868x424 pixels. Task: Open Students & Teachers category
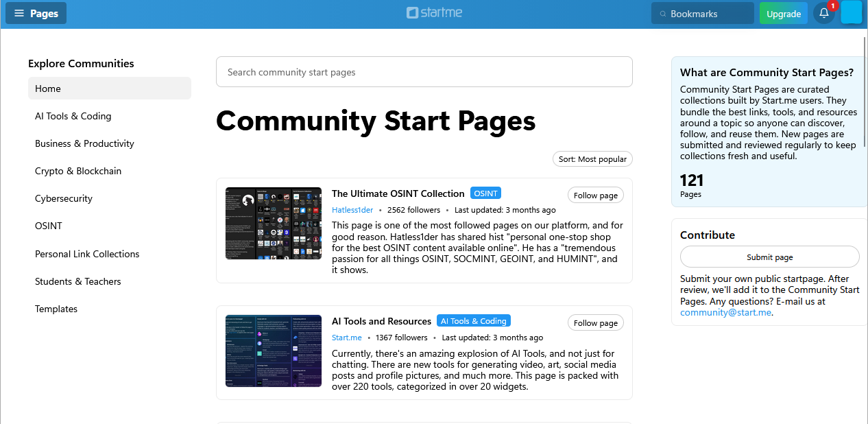tap(78, 281)
